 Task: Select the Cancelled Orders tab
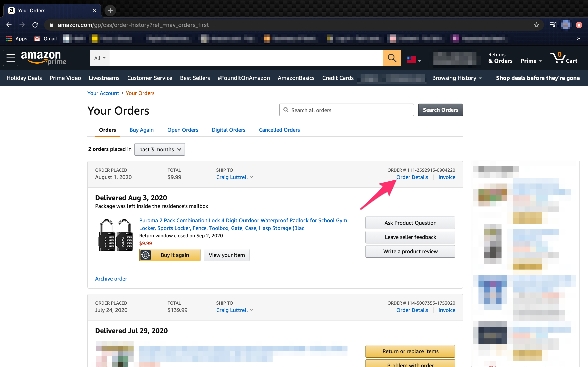coord(279,130)
